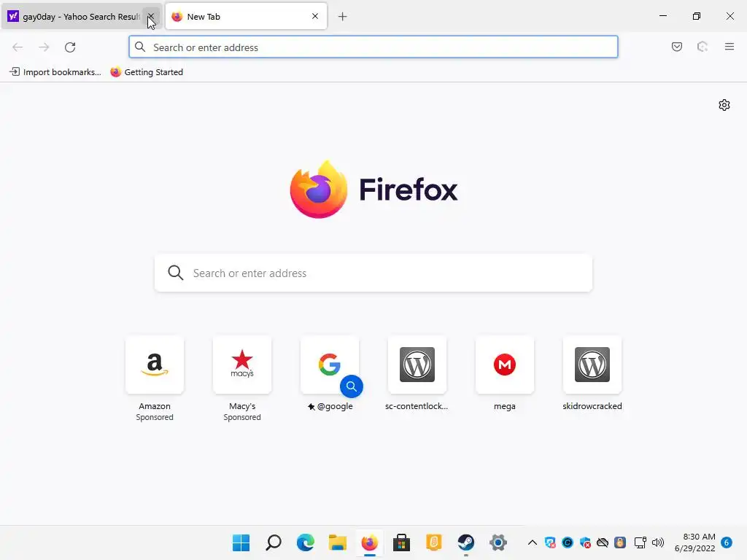Click the page search field in center

(373, 273)
